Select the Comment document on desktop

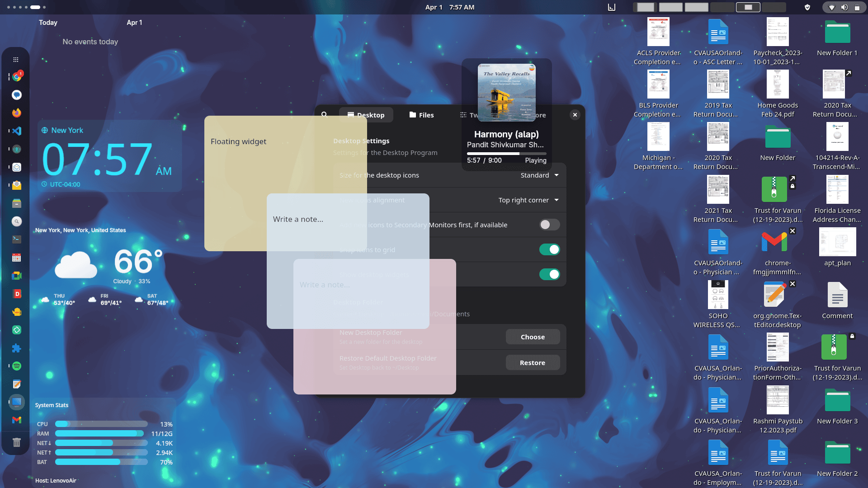(x=837, y=300)
